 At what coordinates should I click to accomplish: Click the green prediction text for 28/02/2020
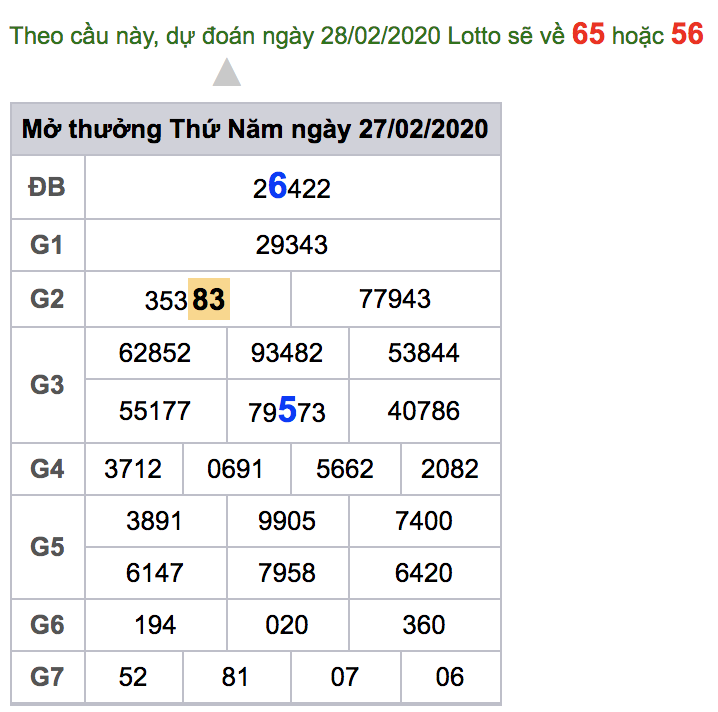pos(288,36)
